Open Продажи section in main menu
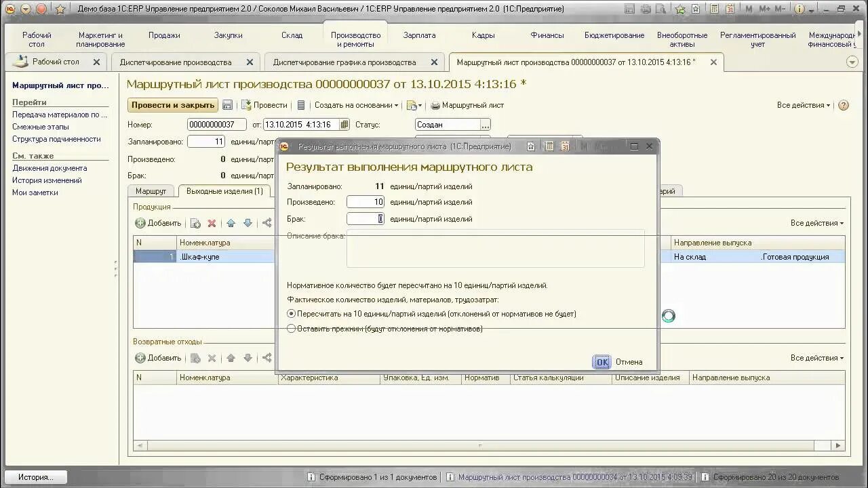868x488 pixels. pos(164,35)
